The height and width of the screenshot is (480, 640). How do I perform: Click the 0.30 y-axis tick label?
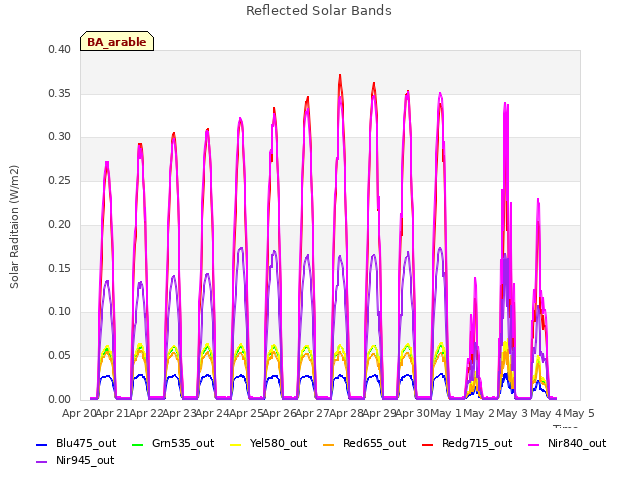pyautogui.click(x=59, y=137)
